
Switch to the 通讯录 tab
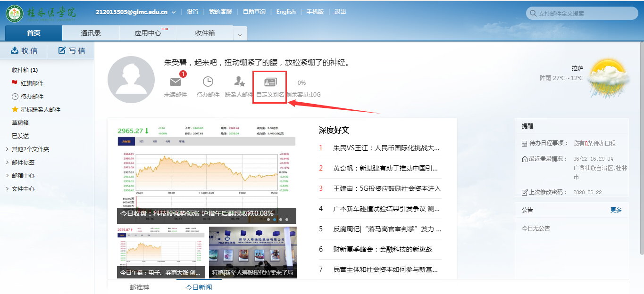click(x=91, y=33)
